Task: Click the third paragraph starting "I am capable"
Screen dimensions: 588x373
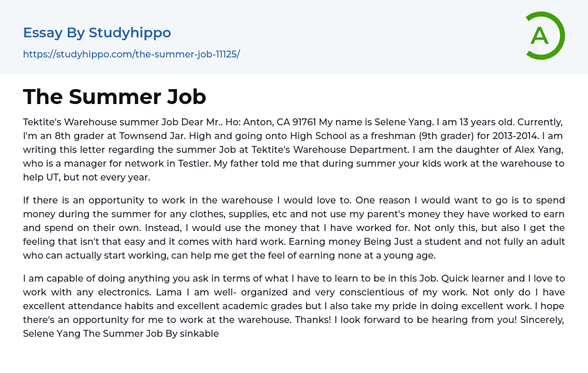Action: coord(293,306)
